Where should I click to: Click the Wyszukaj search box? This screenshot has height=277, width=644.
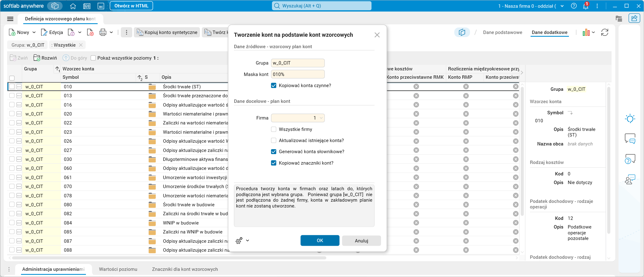(322, 6)
